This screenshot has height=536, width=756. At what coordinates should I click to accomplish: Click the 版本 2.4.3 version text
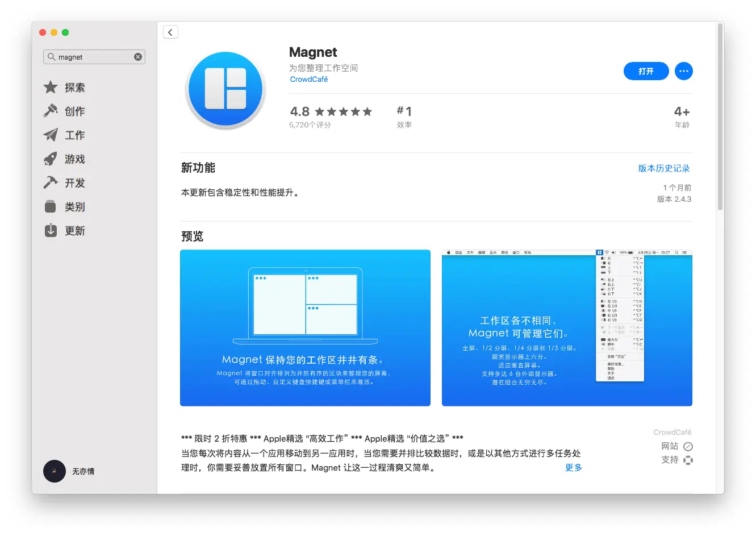pos(674,199)
